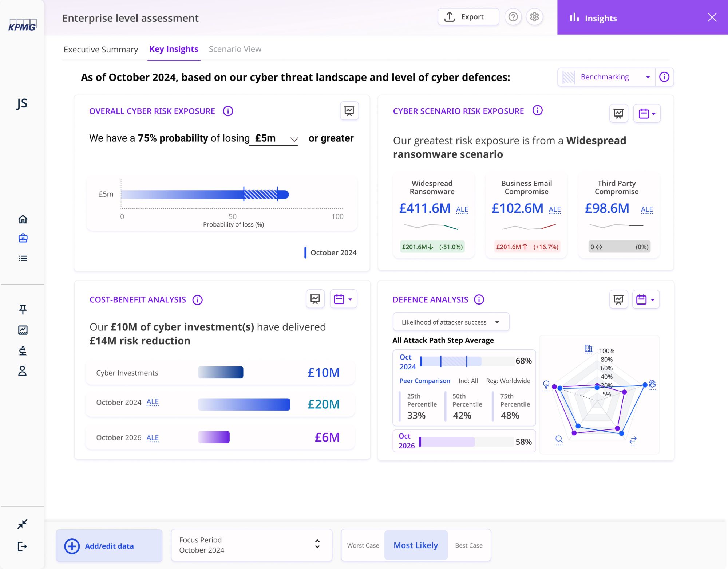
Task: Select the Worst Case scenario option
Action: coord(363,545)
